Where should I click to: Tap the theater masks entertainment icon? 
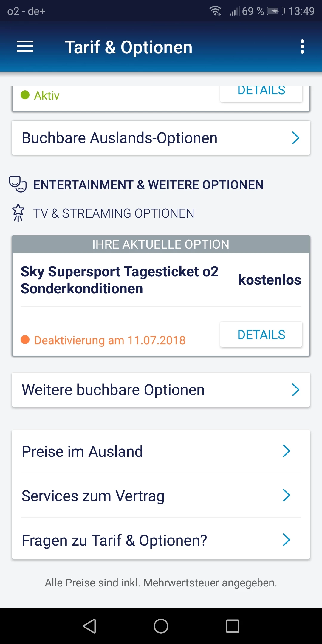click(18, 184)
